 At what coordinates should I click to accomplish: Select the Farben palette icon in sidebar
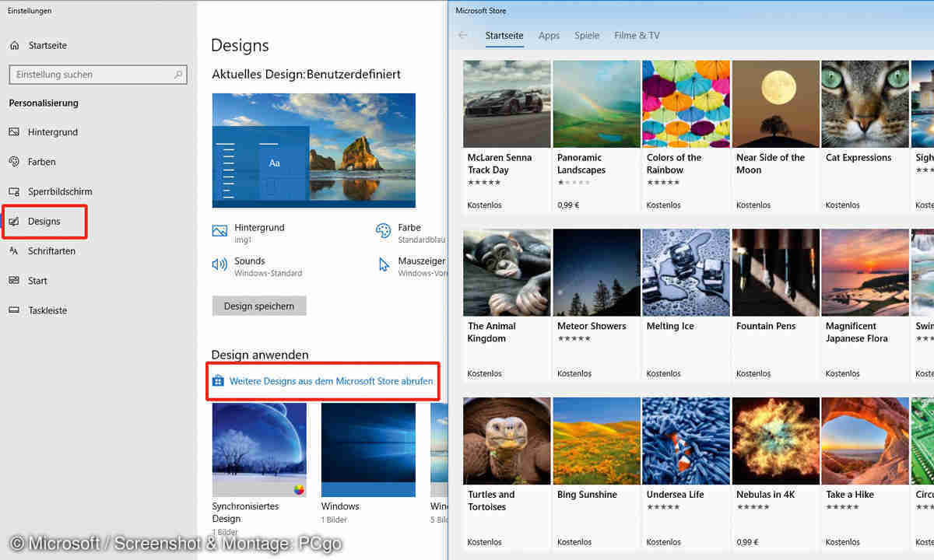(x=14, y=162)
